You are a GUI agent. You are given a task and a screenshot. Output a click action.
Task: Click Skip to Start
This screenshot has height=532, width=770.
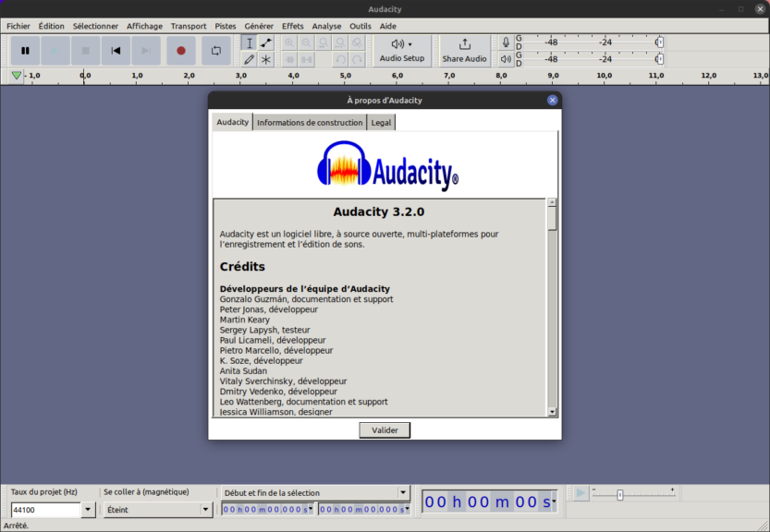[x=115, y=51]
